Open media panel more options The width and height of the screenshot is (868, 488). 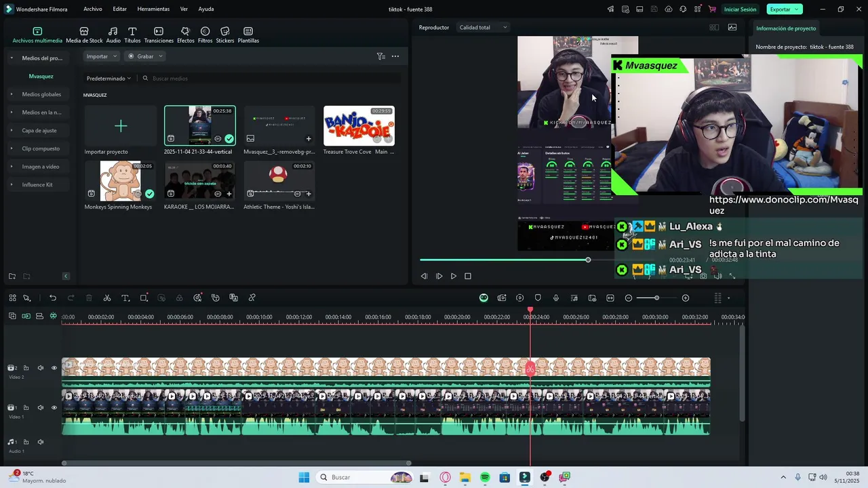pos(395,56)
